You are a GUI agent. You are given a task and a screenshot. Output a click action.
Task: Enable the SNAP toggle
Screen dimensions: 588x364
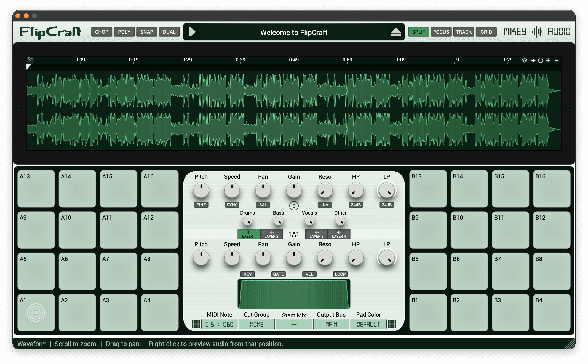pos(146,32)
